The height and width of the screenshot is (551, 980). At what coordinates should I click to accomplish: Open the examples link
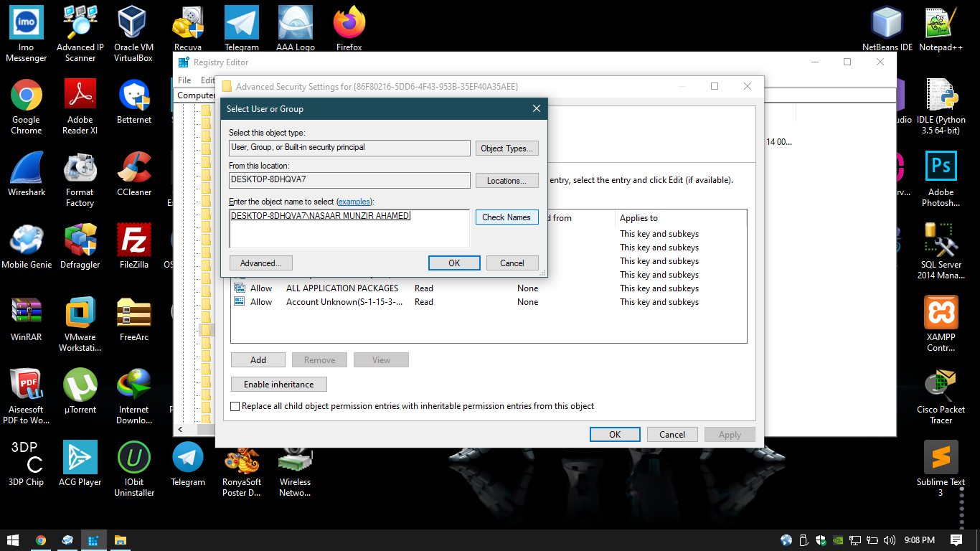click(x=354, y=202)
